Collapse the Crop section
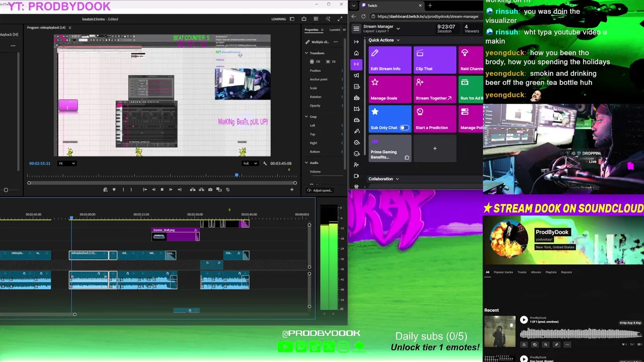Screen dimensions: 644x362 [306, 117]
